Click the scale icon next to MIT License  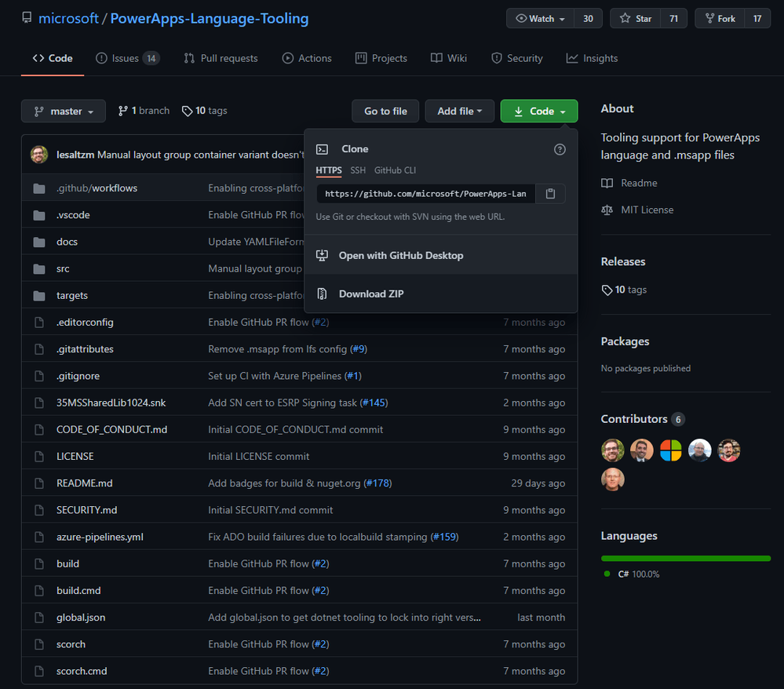[x=607, y=210]
